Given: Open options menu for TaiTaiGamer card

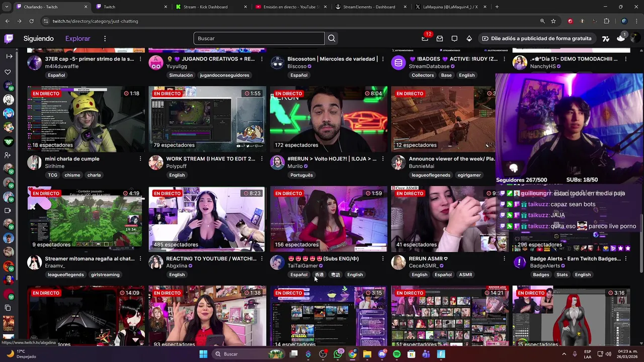Looking at the screenshot, I should 383,258.
